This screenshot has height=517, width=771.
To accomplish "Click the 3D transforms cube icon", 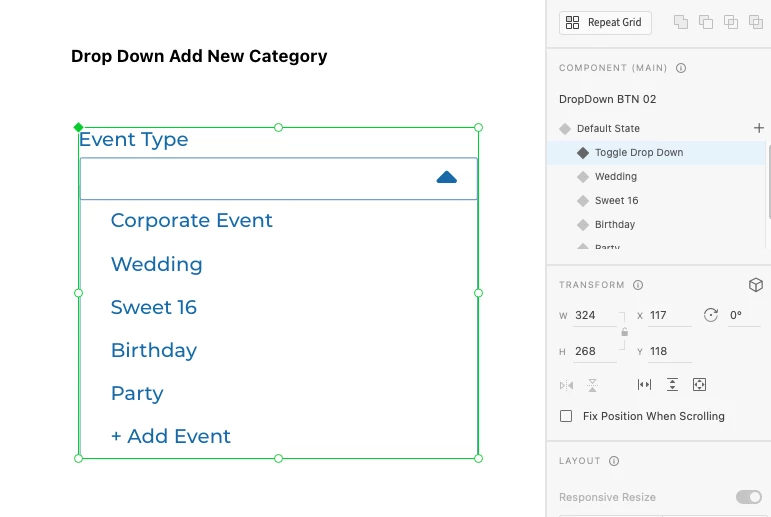I will 756,285.
